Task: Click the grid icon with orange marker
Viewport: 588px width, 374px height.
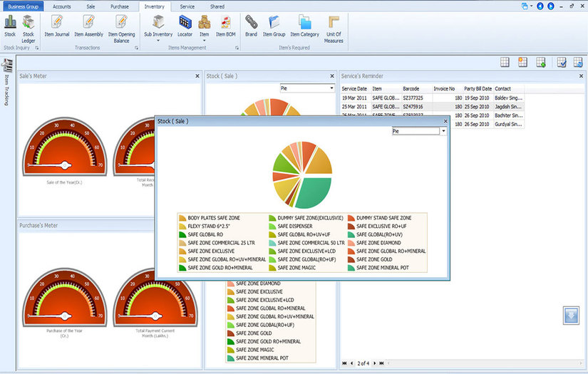Action: [522, 62]
